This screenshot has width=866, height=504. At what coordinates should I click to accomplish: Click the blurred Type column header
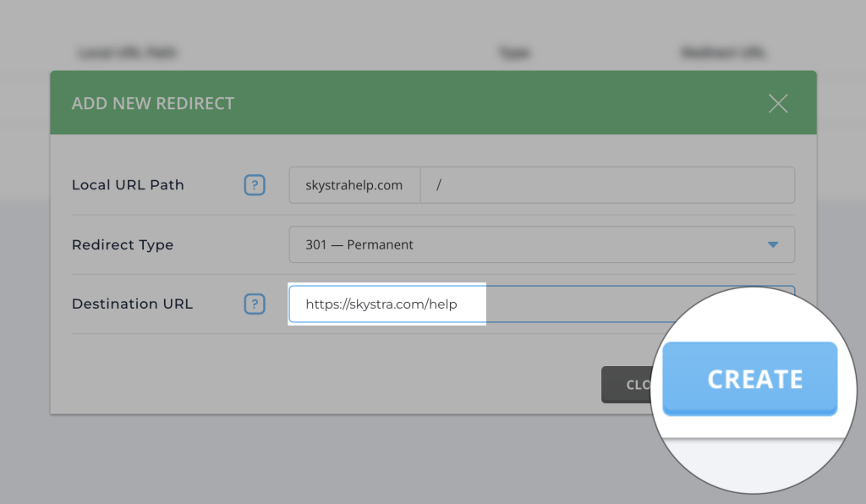click(513, 52)
